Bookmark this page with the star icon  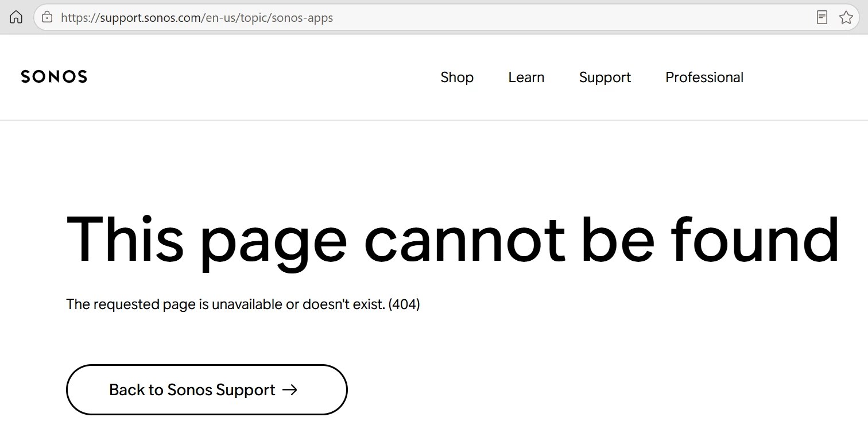click(x=846, y=17)
